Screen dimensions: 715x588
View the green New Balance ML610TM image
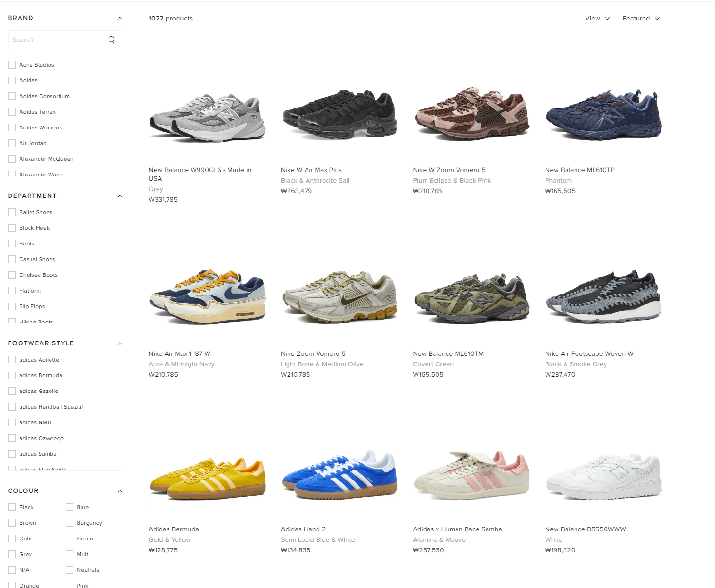pos(472,299)
